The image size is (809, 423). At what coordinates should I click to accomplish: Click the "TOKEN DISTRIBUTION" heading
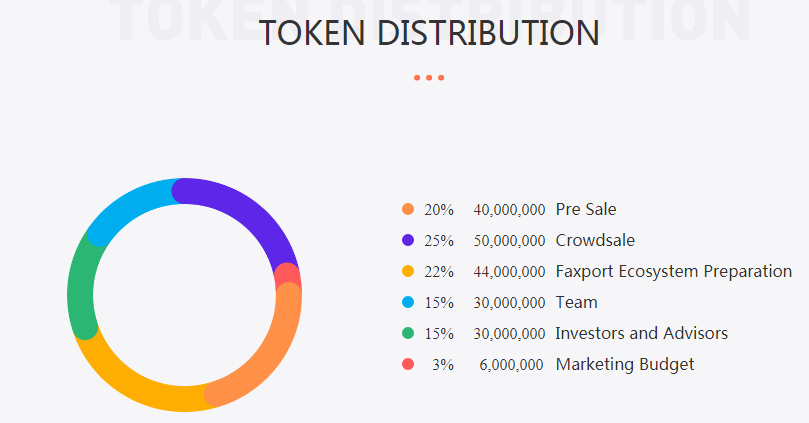pos(429,32)
